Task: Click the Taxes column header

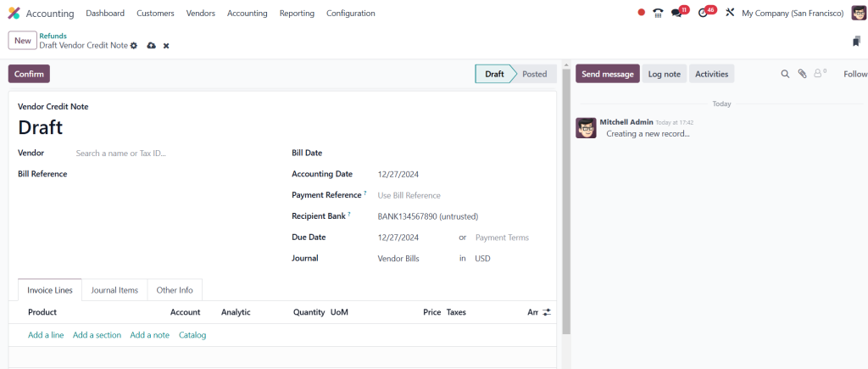Action: (456, 312)
